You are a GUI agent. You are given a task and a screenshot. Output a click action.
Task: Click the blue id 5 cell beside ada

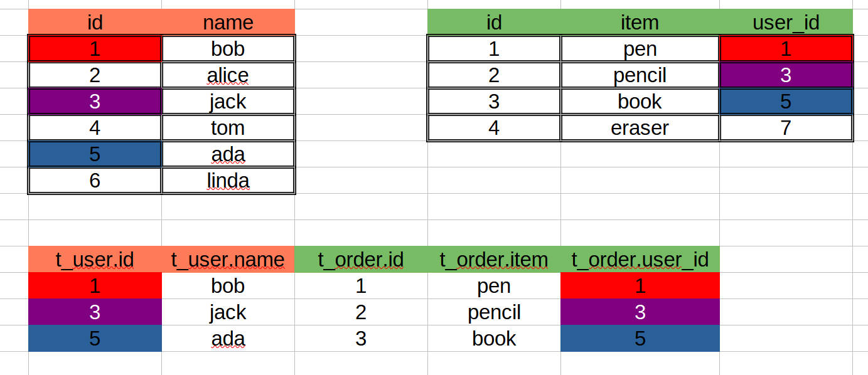point(95,154)
